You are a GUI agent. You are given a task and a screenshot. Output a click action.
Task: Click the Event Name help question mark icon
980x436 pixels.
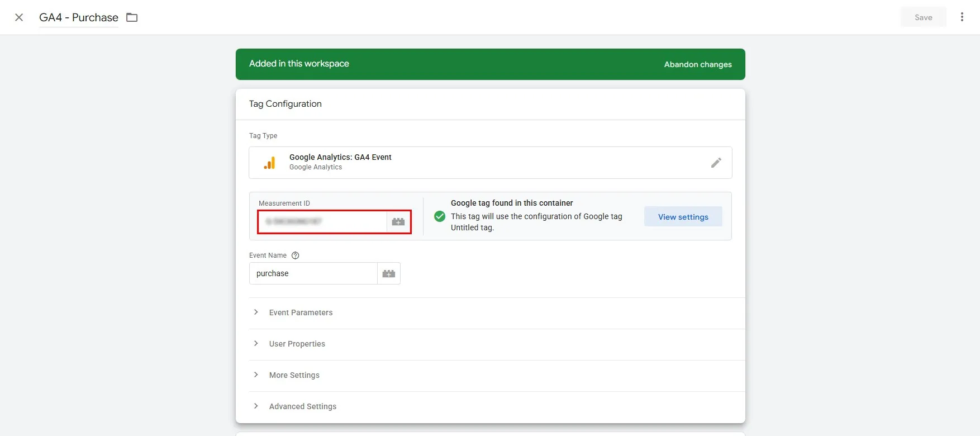pyautogui.click(x=296, y=255)
